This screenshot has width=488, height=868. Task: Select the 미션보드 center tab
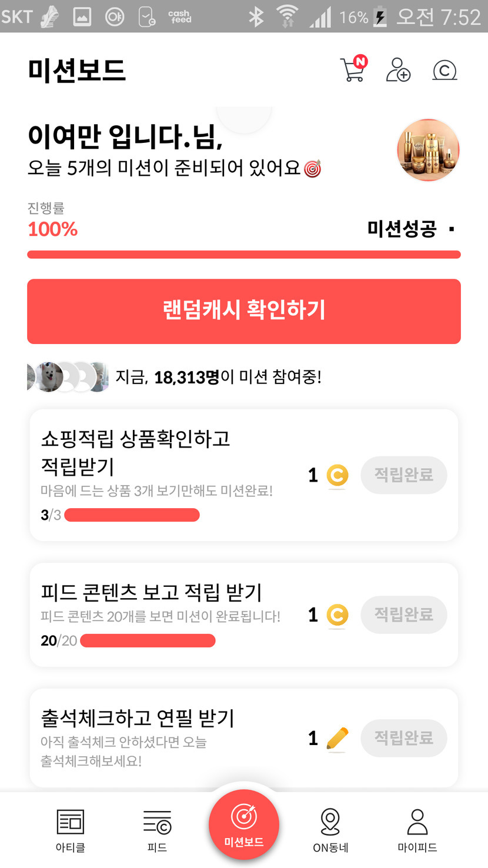coord(244,824)
